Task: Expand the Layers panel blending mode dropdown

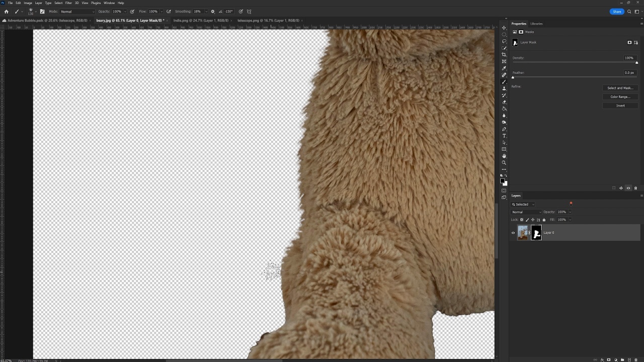Action: [x=526, y=212]
